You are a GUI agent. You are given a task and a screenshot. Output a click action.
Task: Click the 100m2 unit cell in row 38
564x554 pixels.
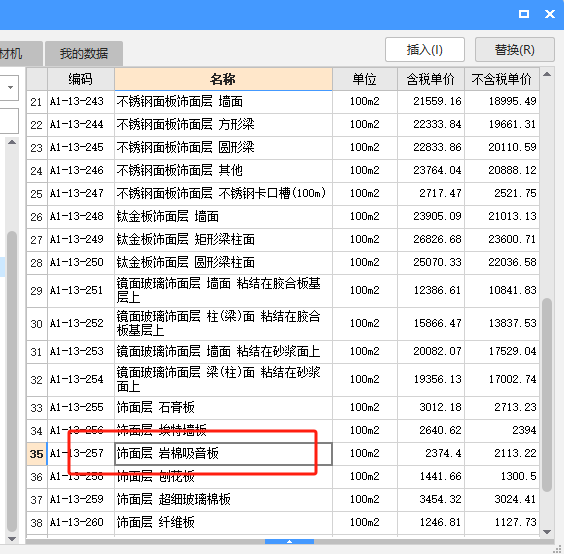pyautogui.click(x=365, y=523)
